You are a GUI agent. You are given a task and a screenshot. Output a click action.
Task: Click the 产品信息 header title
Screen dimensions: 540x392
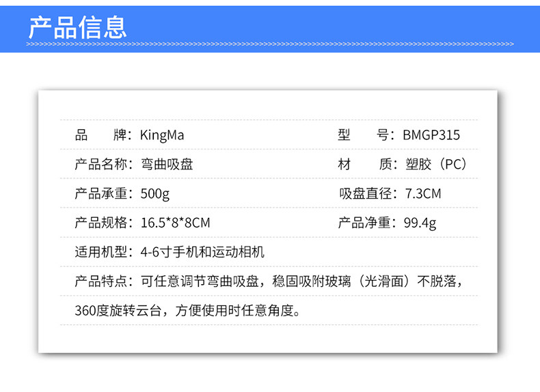(78, 27)
